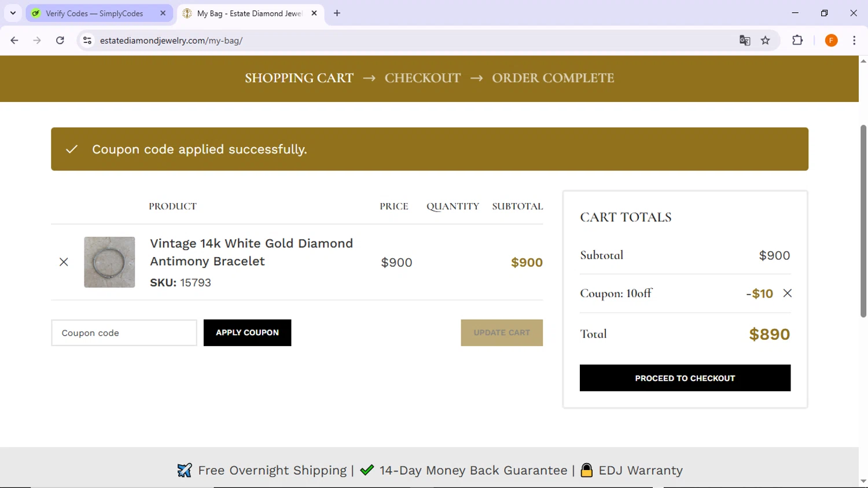Click the translate page icon

click(745, 41)
